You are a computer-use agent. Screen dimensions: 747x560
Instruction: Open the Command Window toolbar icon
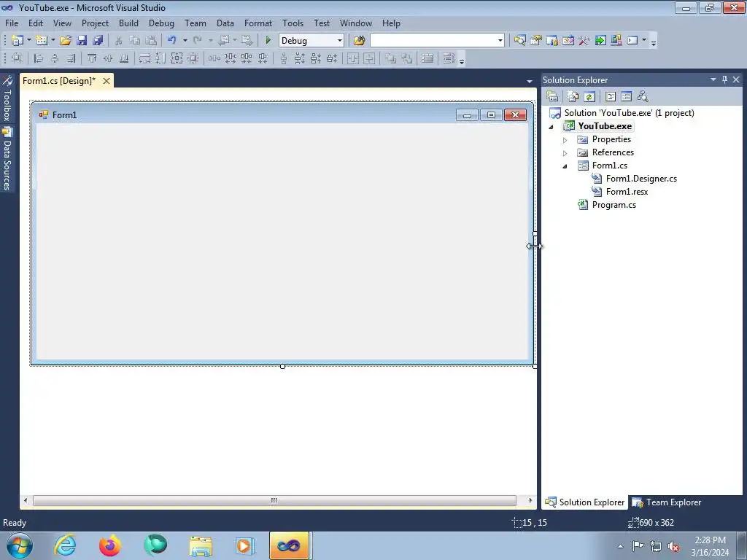coord(632,41)
